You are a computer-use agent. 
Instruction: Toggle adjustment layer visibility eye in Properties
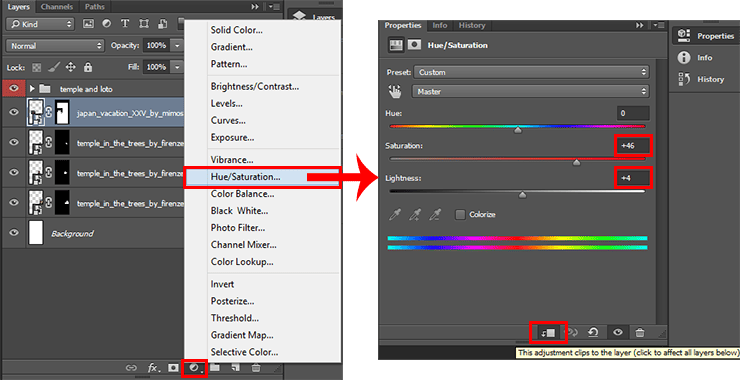click(617, 332)
